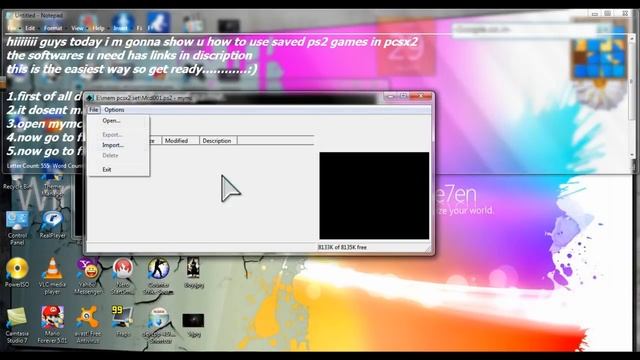Sort by the Description column header
Image resolution: width=640 pixels, height=360 pixels.
click(x=218, y=140)
